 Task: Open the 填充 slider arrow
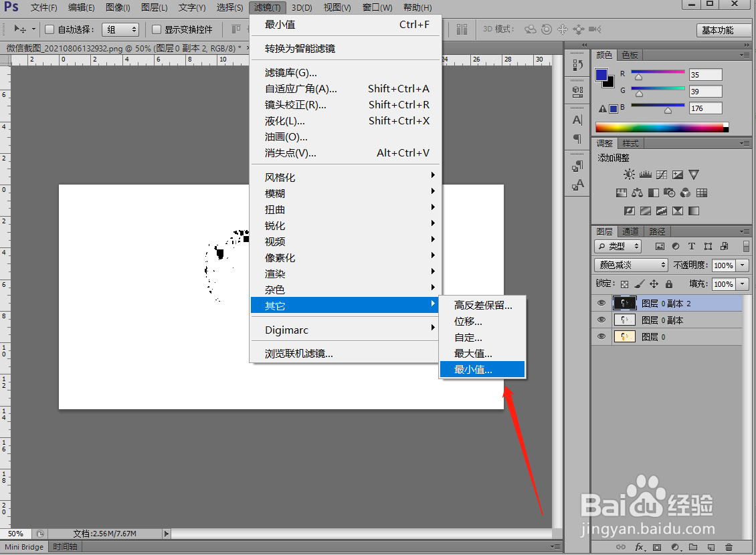[x=743, y=284]
